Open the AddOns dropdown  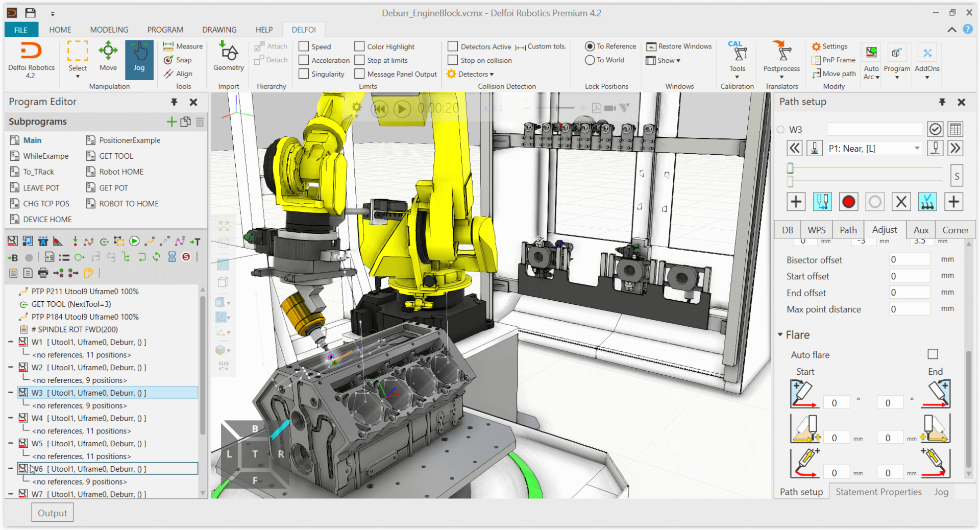927,60
